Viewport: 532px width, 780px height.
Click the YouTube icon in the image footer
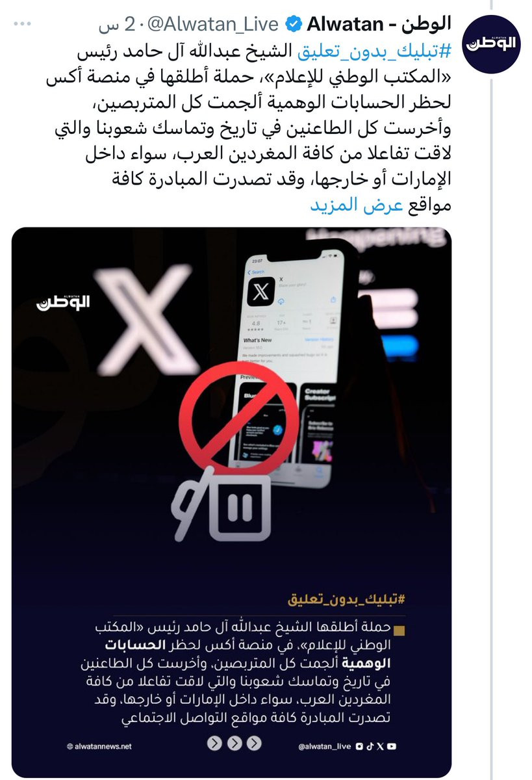391,746
